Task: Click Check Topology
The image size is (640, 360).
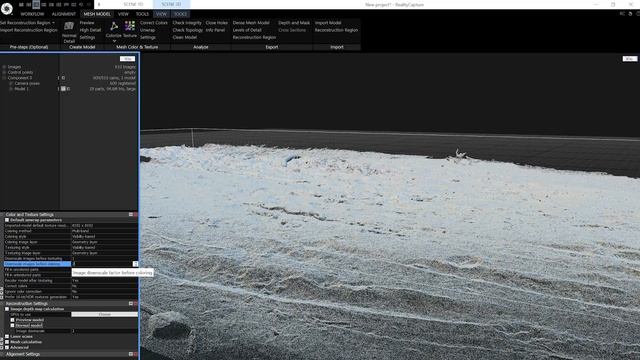Action: [187, 30]
